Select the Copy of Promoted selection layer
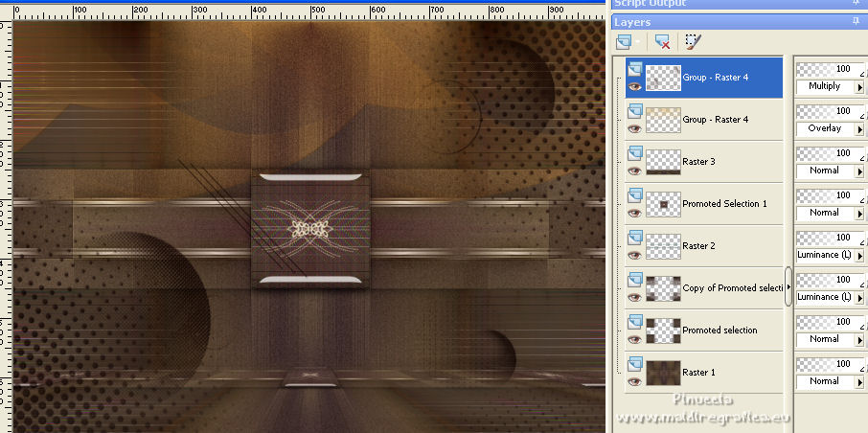Image resolution: width=868 pixels, height=433 pixels. (x=704, y=288)
